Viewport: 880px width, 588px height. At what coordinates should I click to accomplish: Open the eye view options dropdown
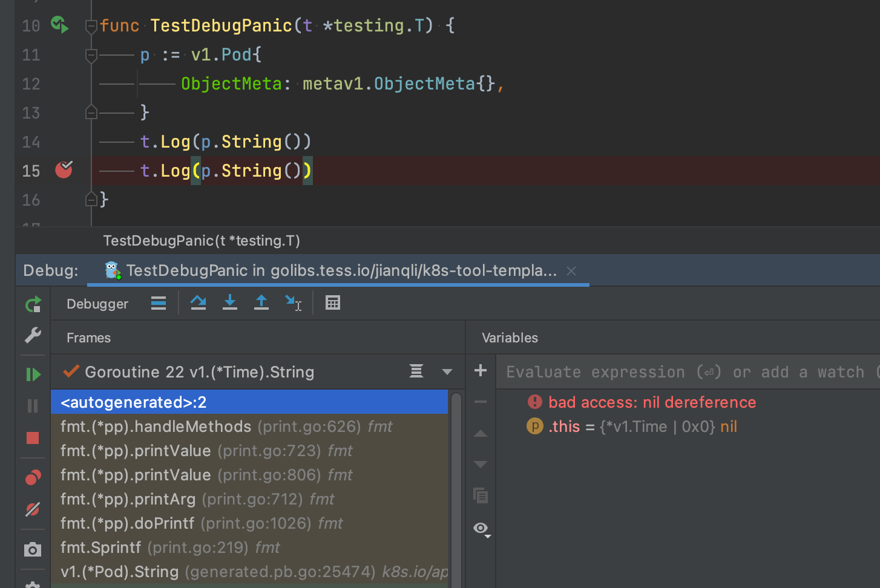click(x=482, y=529)
